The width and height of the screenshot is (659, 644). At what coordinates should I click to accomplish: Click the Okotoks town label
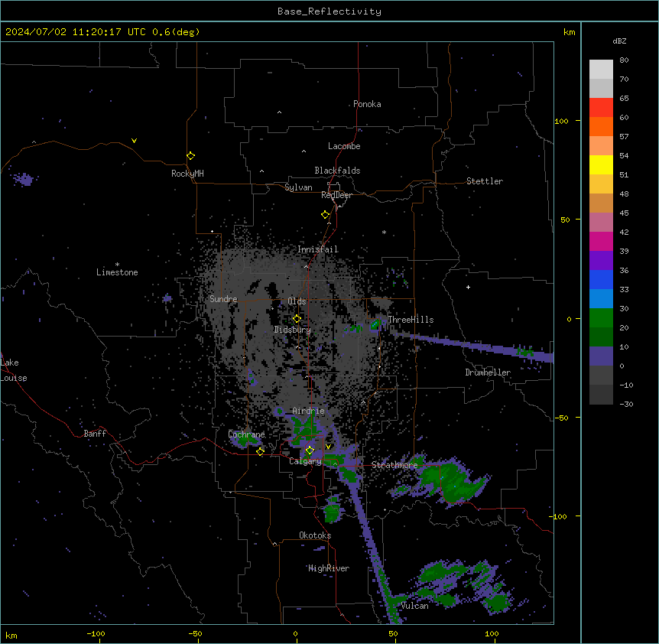[x=315, y=535]
